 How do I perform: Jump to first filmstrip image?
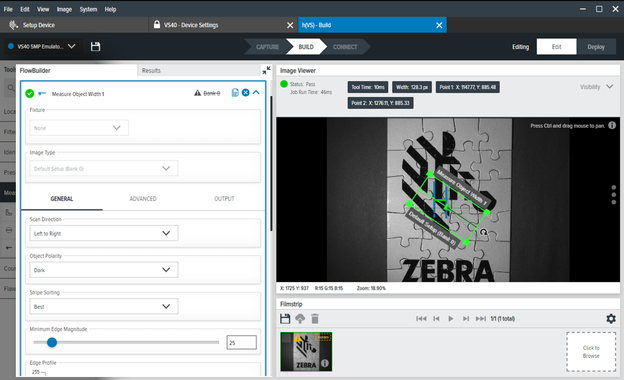pyautogui.click(x=421, y=318)
